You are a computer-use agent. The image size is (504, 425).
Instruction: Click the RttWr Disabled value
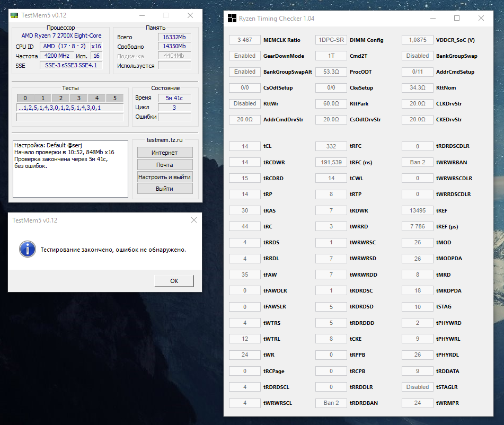[x=245, y=103]
